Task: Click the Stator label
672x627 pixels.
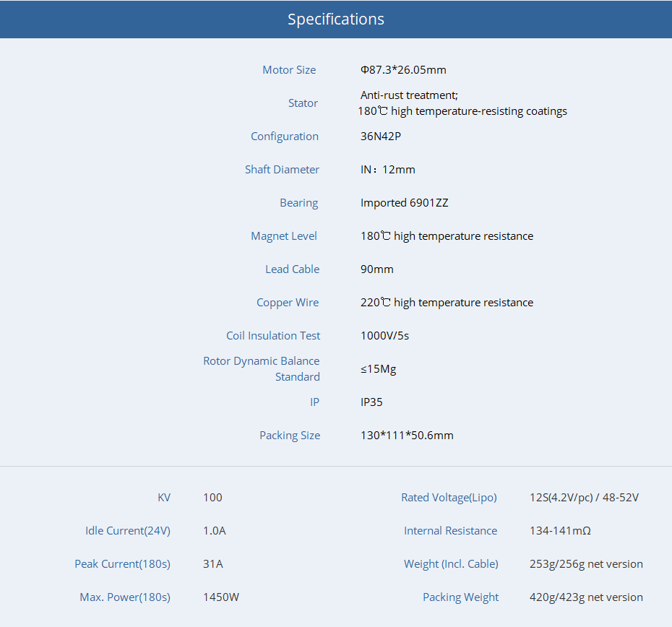Action: coord(303,103)
